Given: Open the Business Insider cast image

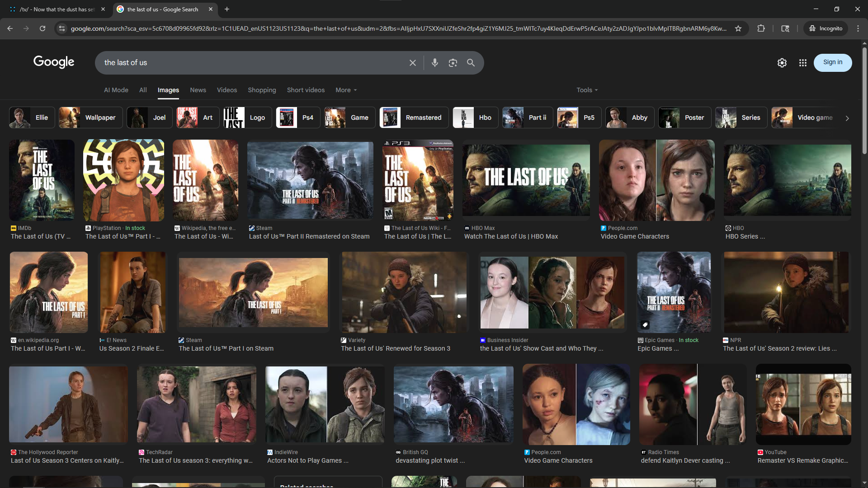Looking at the screenshot, I should [552, 292].
